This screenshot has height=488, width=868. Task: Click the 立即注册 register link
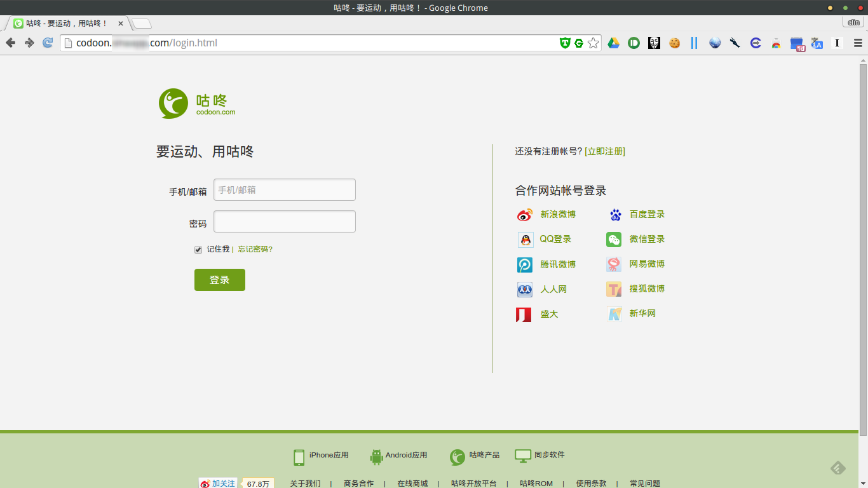(605, 151)
